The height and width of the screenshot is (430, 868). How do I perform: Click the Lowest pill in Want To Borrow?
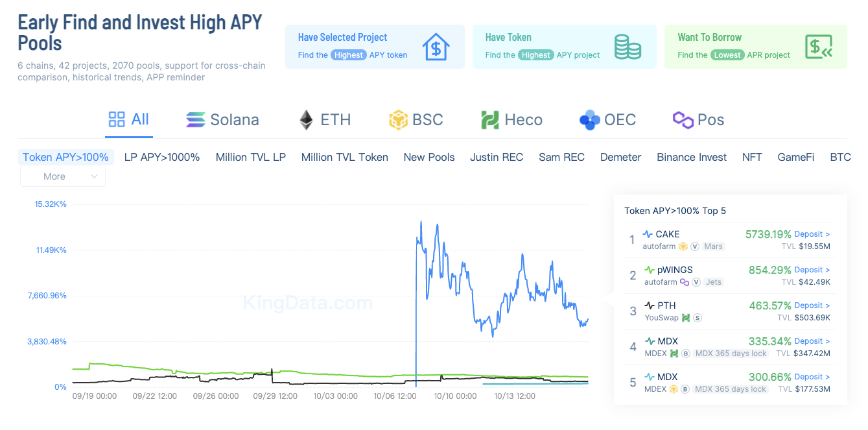coord(727,55)
